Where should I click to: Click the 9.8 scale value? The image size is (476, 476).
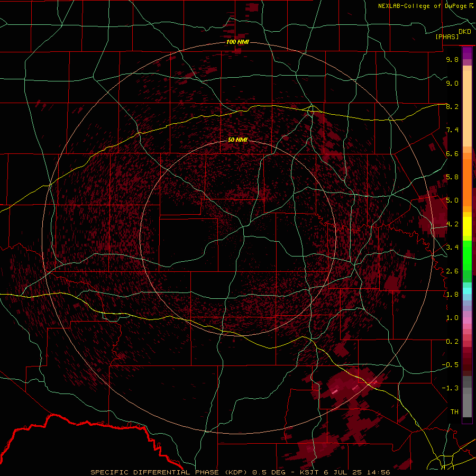pyautogui.click(x=452, y=59)
